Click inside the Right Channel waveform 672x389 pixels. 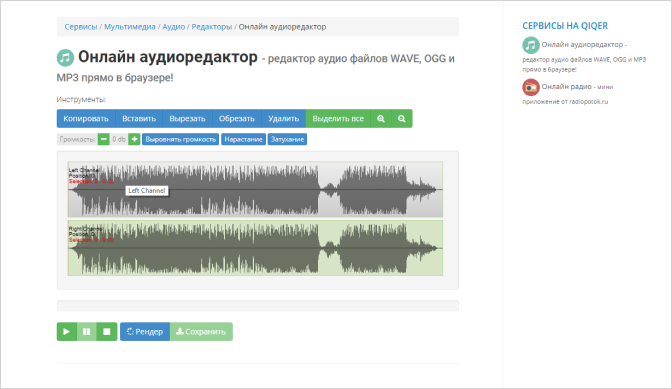tap(255, 248)
